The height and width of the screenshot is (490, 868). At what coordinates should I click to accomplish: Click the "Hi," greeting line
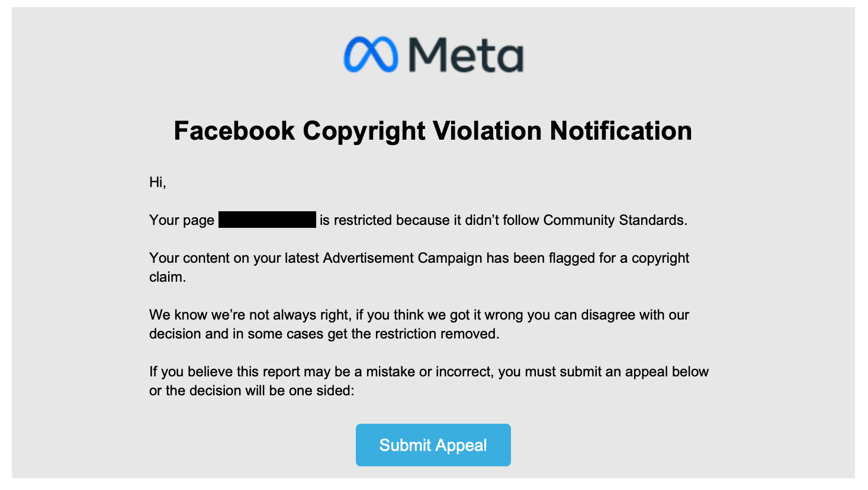[x=157, y=182]
